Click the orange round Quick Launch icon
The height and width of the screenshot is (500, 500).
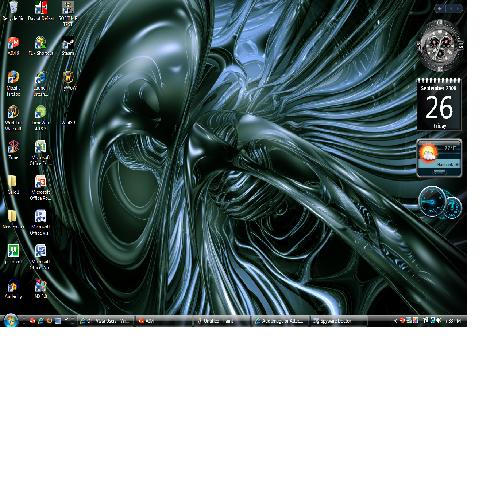pos(49,321)
